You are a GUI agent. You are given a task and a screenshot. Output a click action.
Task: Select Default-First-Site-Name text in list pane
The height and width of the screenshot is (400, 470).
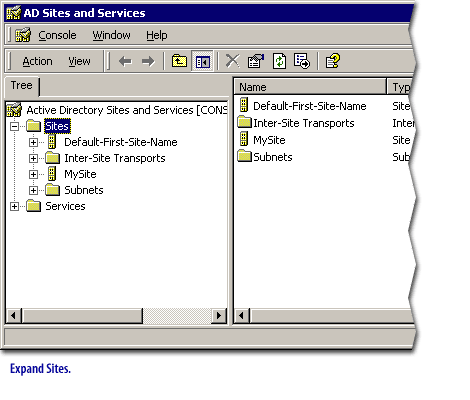click(x=310, y=106)
